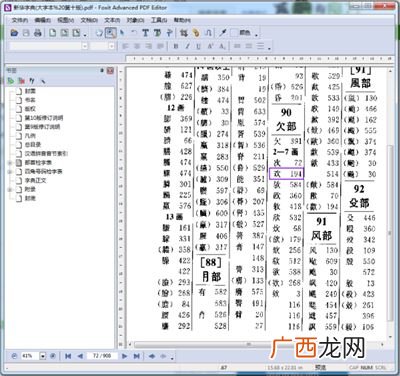Click the color swatch beside 颜色
This screenshot has height=376, width=400.
234,33
